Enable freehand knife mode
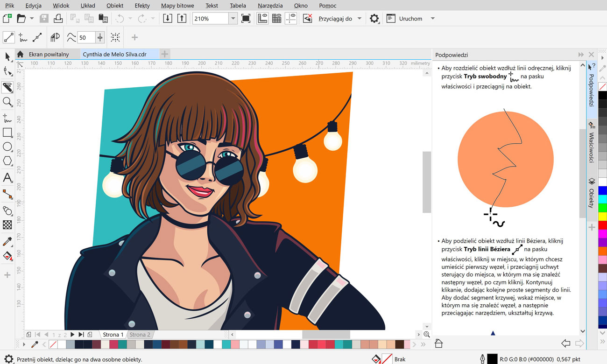Screen dimensions: 607x364 23,37
